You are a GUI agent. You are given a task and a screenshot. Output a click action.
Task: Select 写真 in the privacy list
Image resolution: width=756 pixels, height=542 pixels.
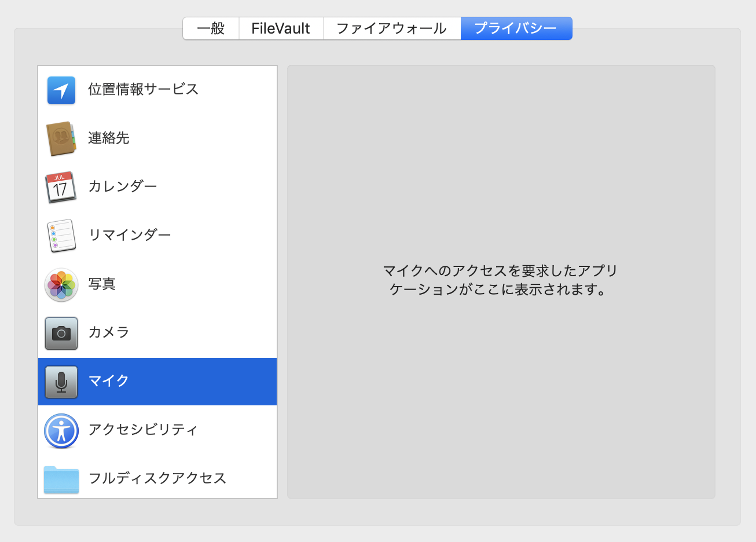pos(157,284)
